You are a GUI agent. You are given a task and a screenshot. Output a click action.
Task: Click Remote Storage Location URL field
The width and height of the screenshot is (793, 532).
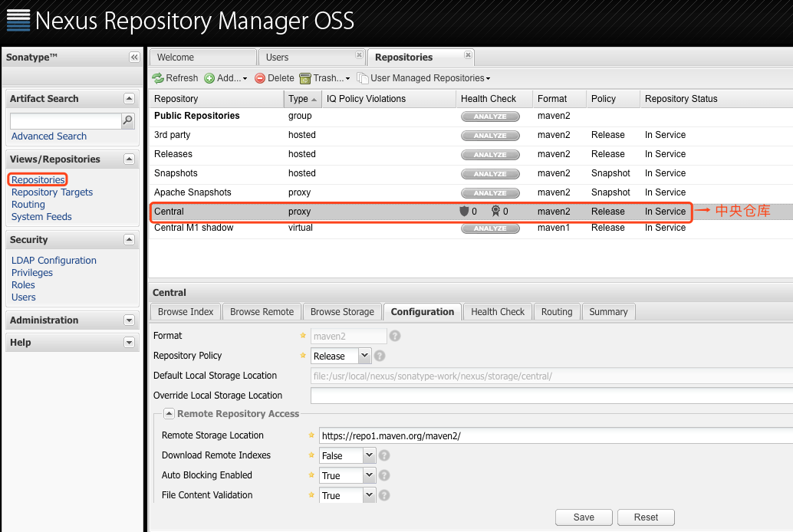click(556, 435)
